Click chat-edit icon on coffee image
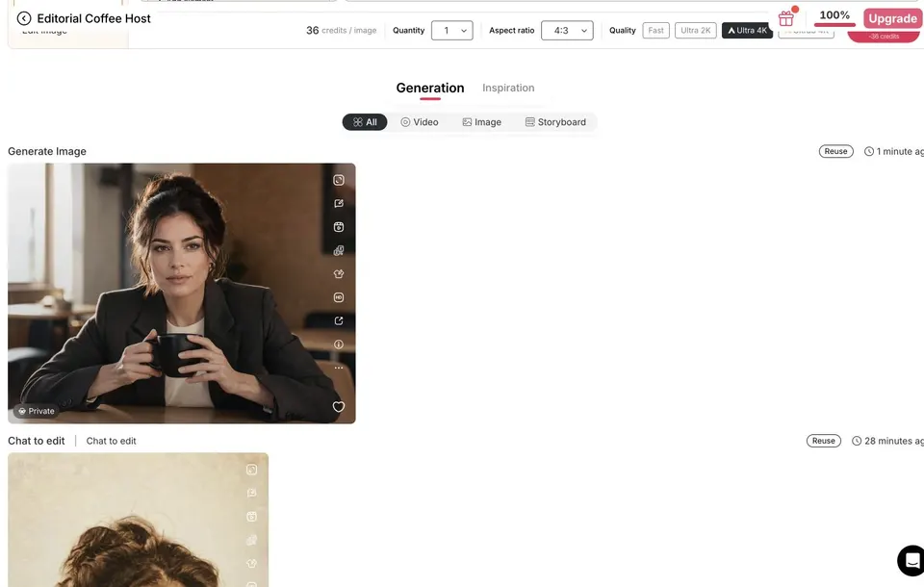Viewport: 924px width, 587px height. 338,203
